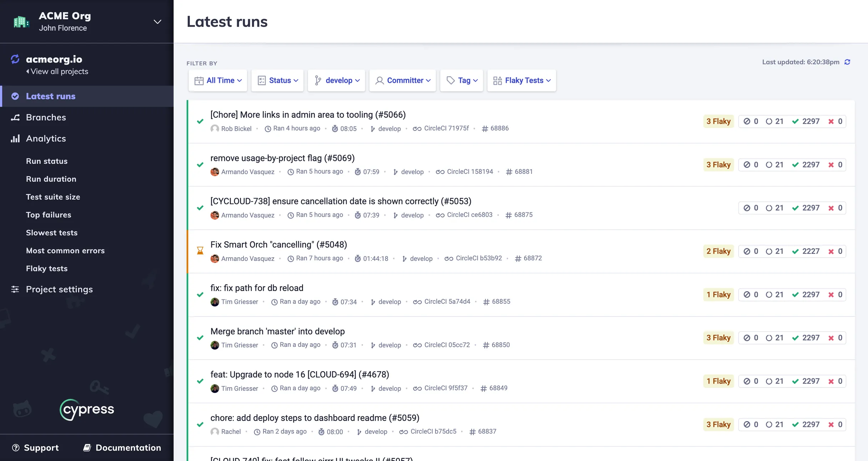Open run 'Merge branch master into develop'
This screenshot has width=868, height=461.
[277, 331]
